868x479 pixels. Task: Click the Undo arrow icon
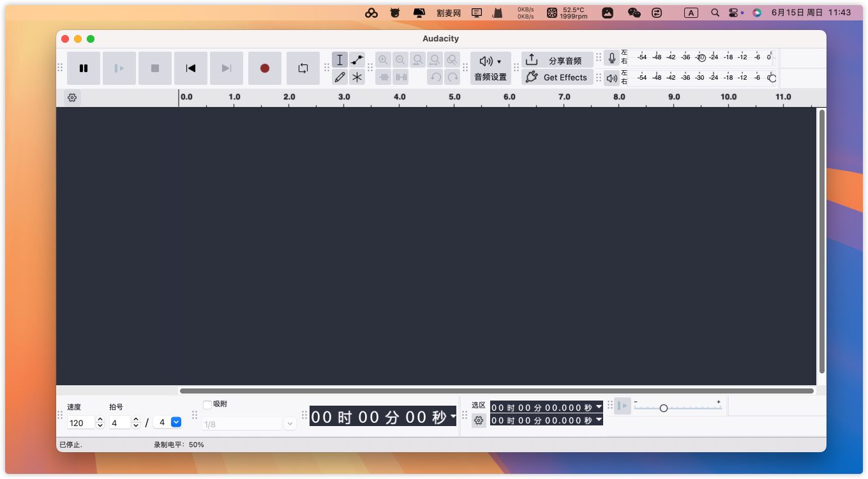pyautogui.click(x=435, y=77)
